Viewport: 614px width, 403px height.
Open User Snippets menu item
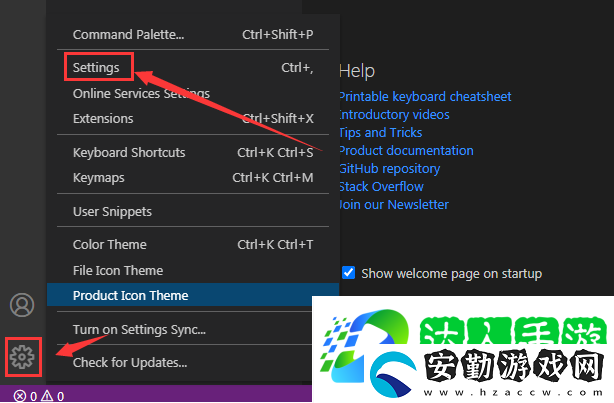pos(193,211)
